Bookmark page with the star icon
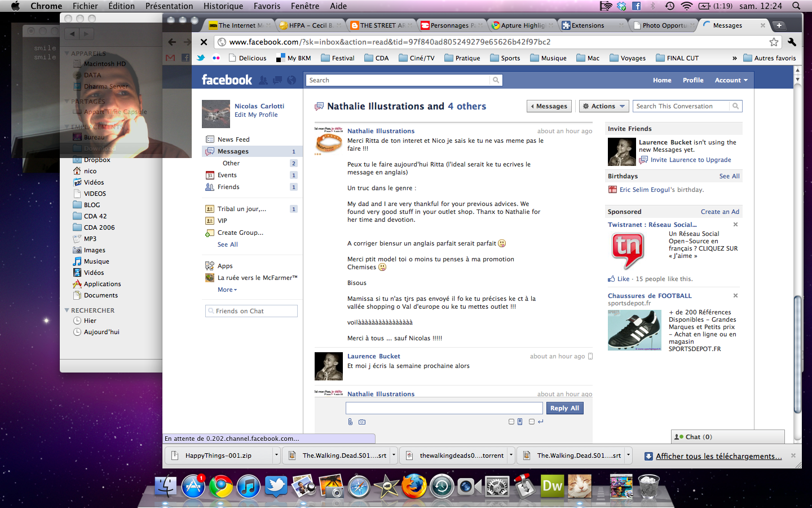 click(774, 42)
